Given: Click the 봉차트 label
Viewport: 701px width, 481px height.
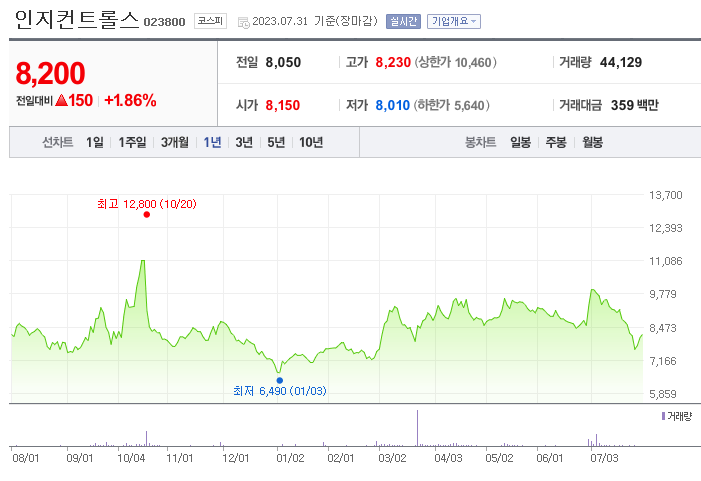Looking at the screenshot, I should click(x=481, y=142).
